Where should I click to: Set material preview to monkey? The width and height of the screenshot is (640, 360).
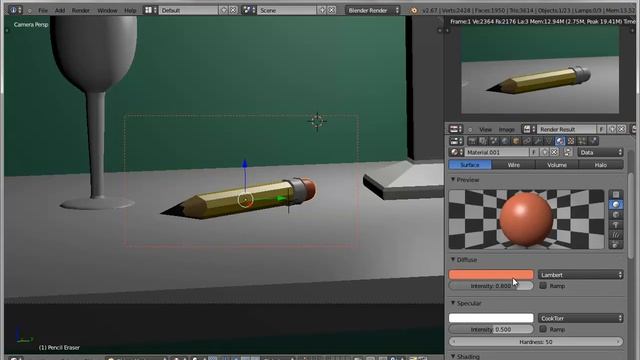click(616, 225)
